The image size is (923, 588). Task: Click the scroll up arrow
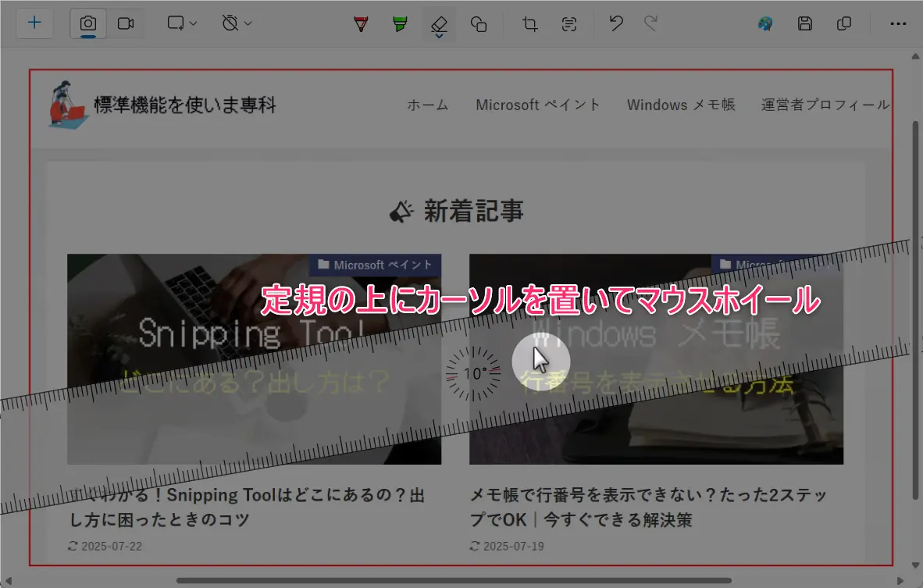(x=915, y=56)
